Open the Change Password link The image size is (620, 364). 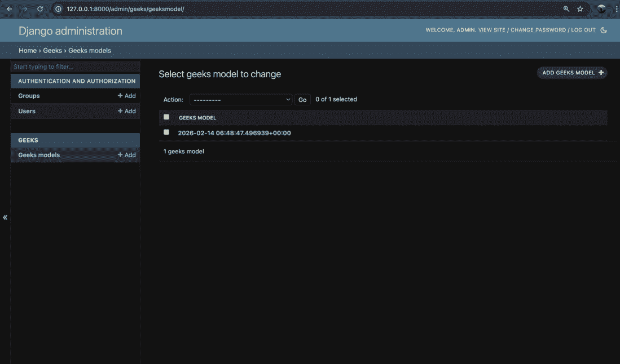click(x=538, y=30)
